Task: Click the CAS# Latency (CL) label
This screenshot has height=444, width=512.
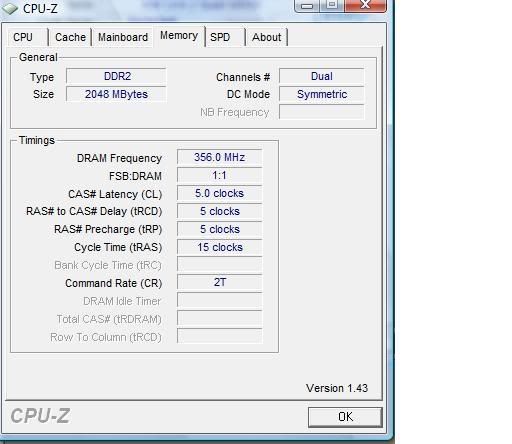Action: click(115, 194)
